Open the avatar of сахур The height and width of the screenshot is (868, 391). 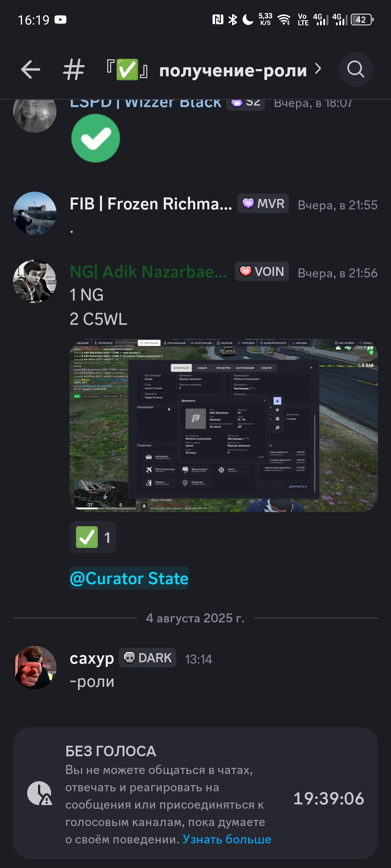click(35, 668)
